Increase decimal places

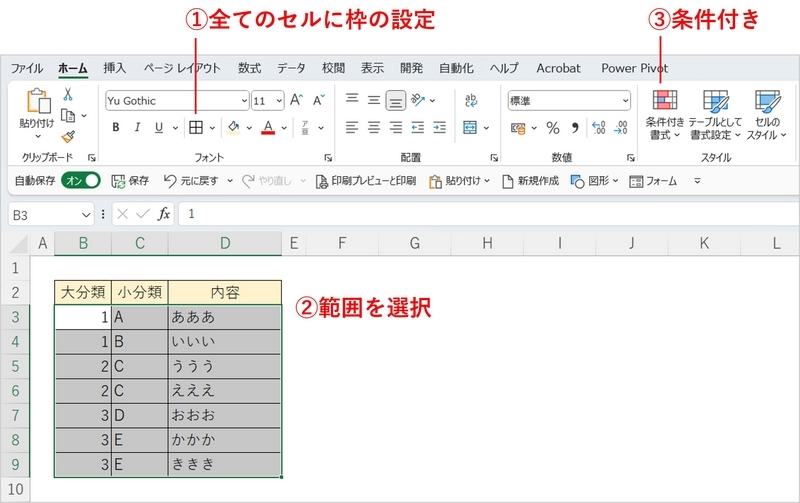(599, 128)
